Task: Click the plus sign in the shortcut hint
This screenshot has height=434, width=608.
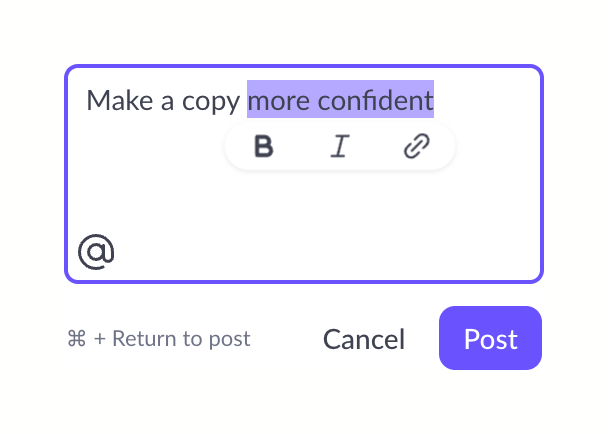Action: coord(100,339)
